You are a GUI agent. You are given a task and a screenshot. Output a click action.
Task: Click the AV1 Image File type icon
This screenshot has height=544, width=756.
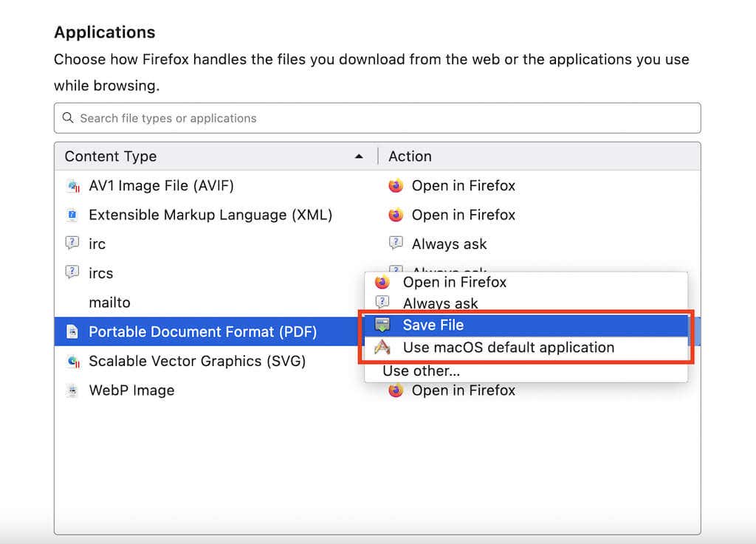click(x=72, y=186)
